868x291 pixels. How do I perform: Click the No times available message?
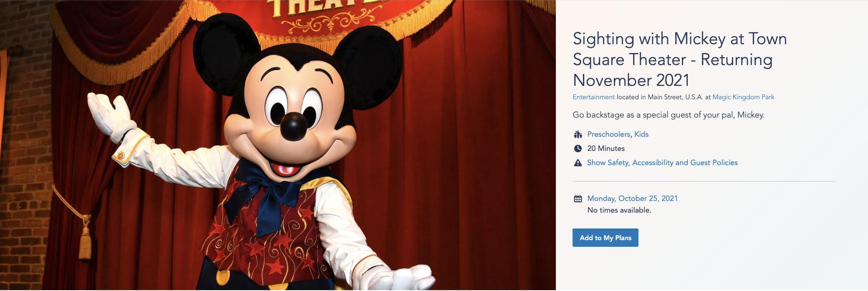tap(619, 210)
